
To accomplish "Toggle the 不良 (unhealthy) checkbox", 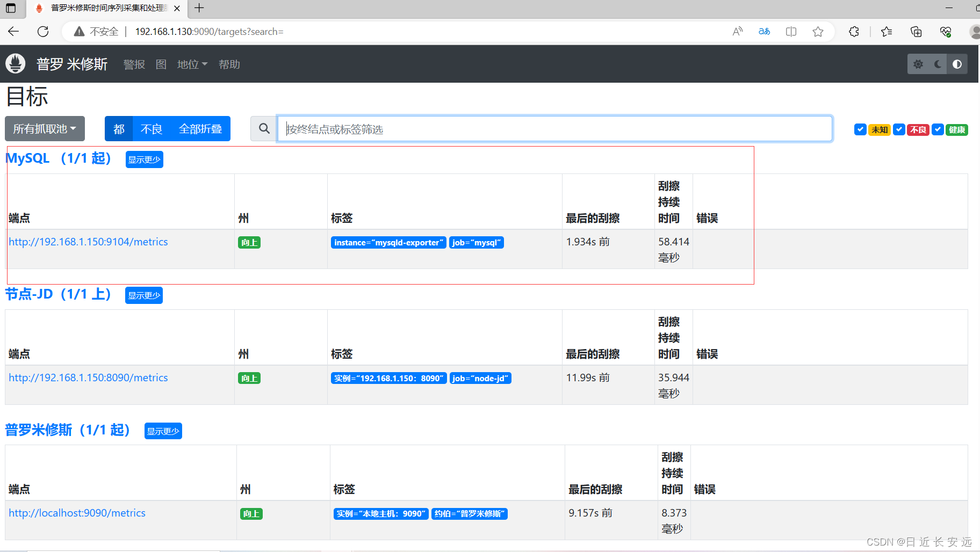I will pos(899,129).
